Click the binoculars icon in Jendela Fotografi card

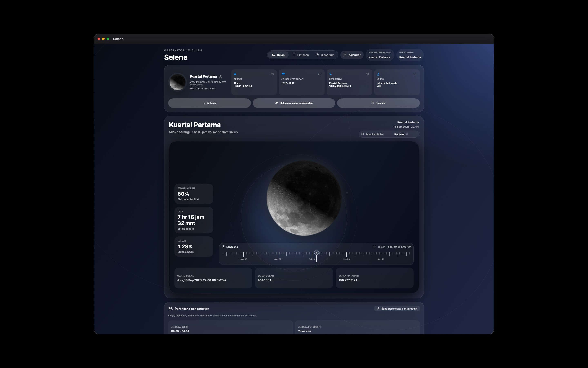(283, 74)
